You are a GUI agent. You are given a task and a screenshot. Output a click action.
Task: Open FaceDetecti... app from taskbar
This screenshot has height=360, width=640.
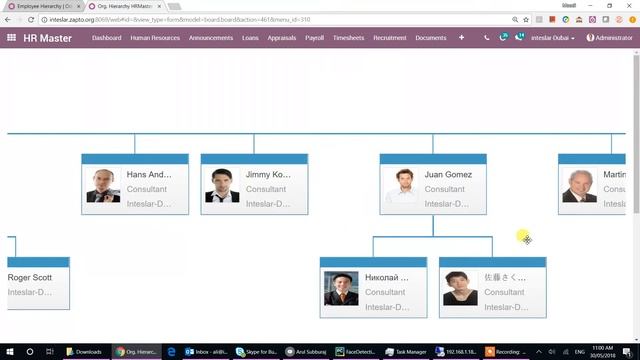pyautogui.click(x=356, y=351)
